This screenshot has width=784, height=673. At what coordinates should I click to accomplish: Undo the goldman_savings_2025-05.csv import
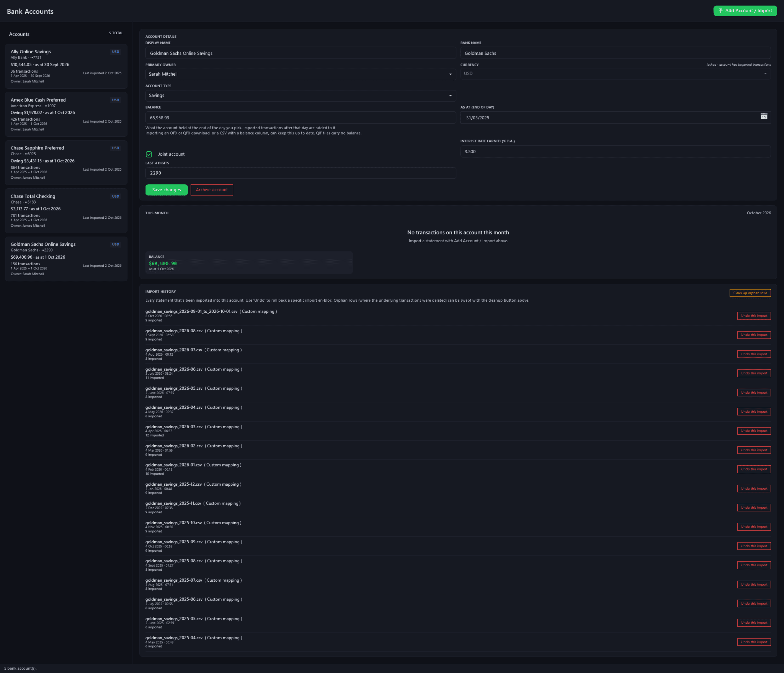754,623
